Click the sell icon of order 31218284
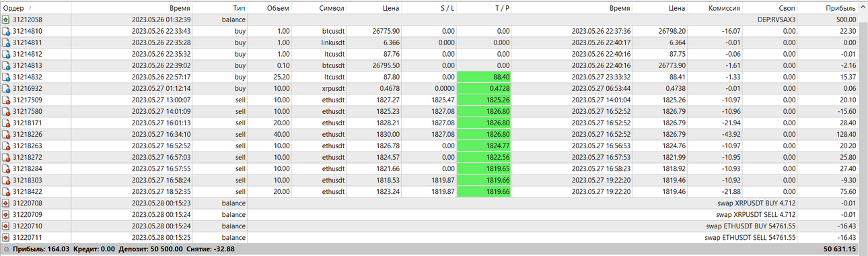This screenshot has width=868, height=256. tap(6, 168)
